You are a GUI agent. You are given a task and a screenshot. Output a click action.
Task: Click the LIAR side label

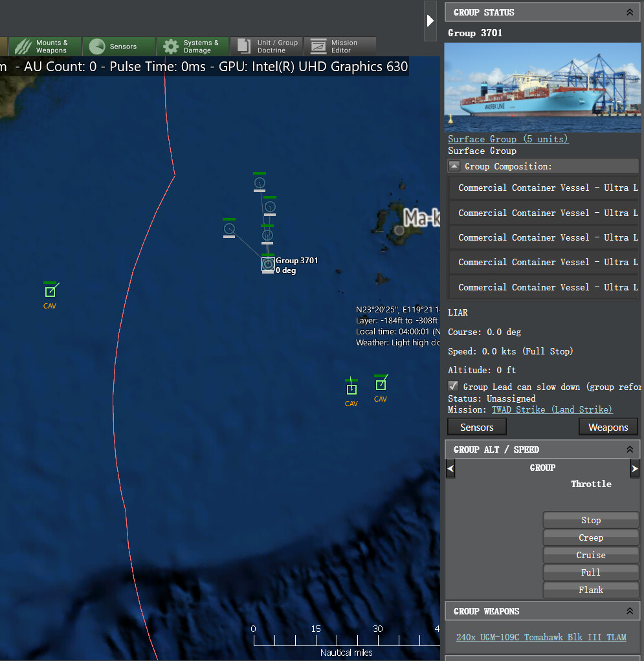pyautogui.click(x=458, y=312)
